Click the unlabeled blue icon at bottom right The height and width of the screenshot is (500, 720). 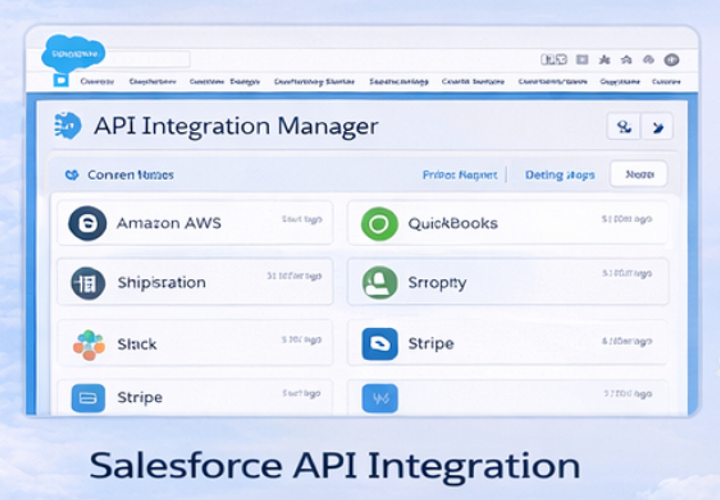pyautogui.click(x=380, y=398)
